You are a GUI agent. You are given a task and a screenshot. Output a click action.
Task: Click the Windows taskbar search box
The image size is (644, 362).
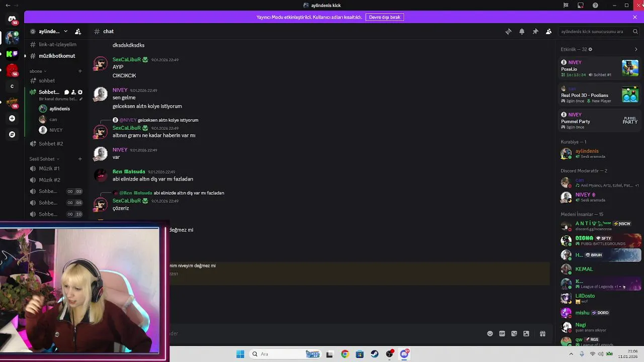tap(286, 354)
